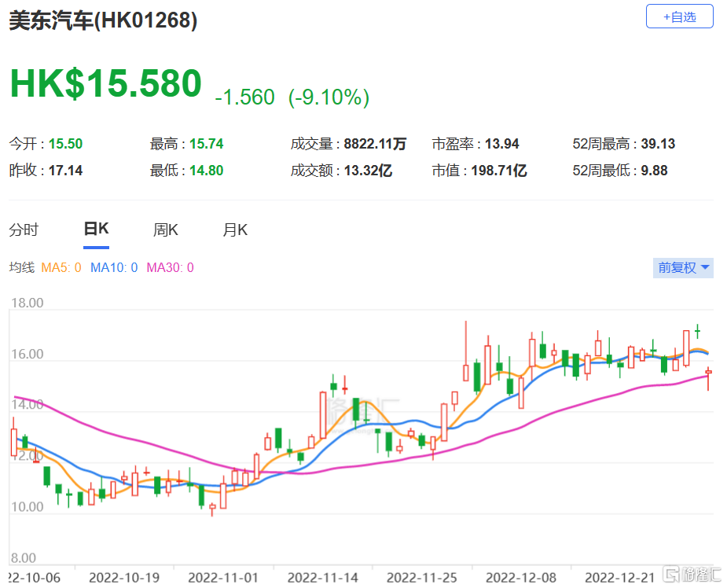Click the 2022-11-01 date label on the axis

click(x=223, y=578)
